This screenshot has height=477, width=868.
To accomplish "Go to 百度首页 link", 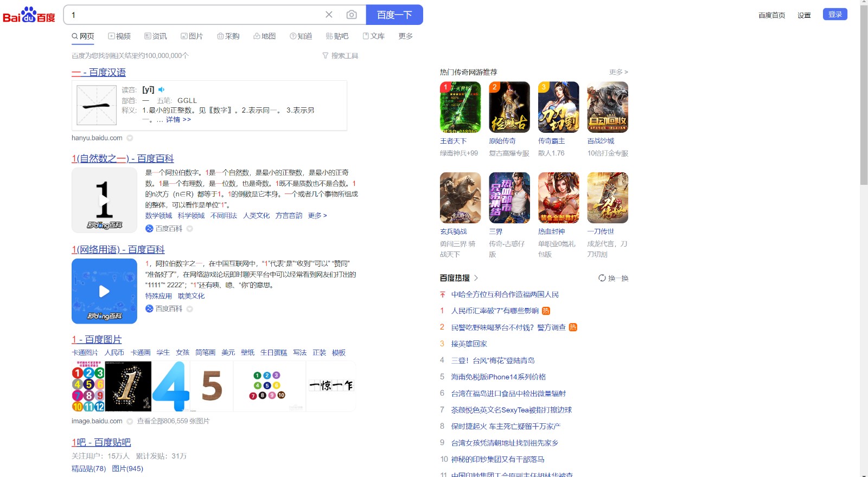I will click(771, 15).
